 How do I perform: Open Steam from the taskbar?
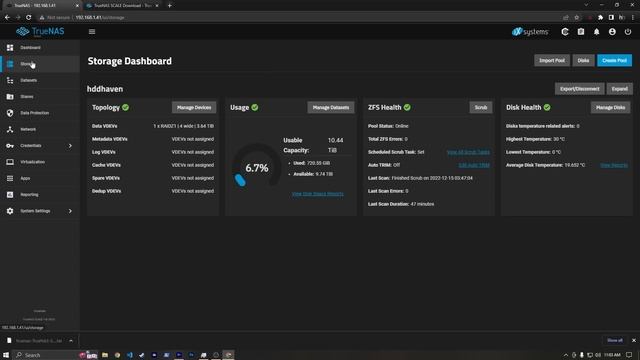coord(142,355)
